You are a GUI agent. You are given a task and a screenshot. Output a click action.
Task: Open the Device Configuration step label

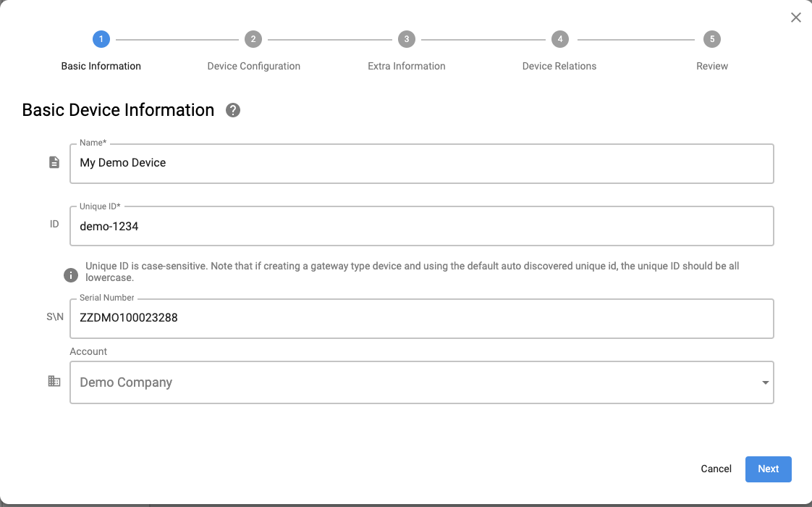tap(254, 66)
